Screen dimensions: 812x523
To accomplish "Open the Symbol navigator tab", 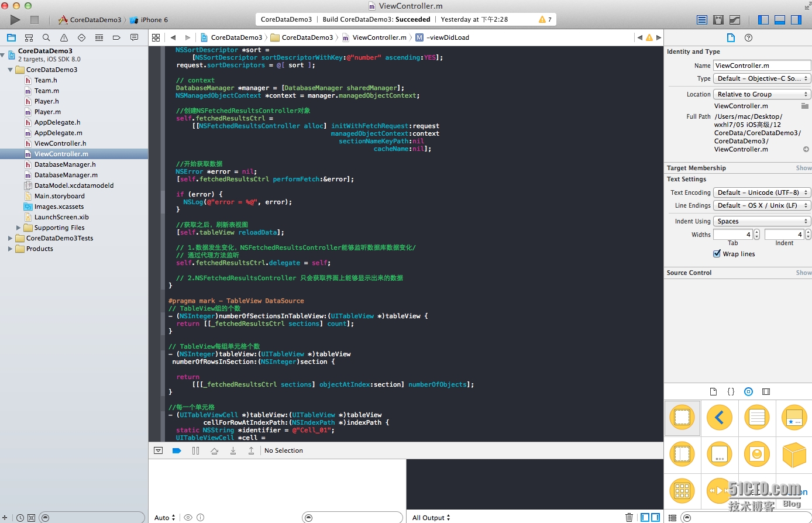I will click(x=29, y=37).
